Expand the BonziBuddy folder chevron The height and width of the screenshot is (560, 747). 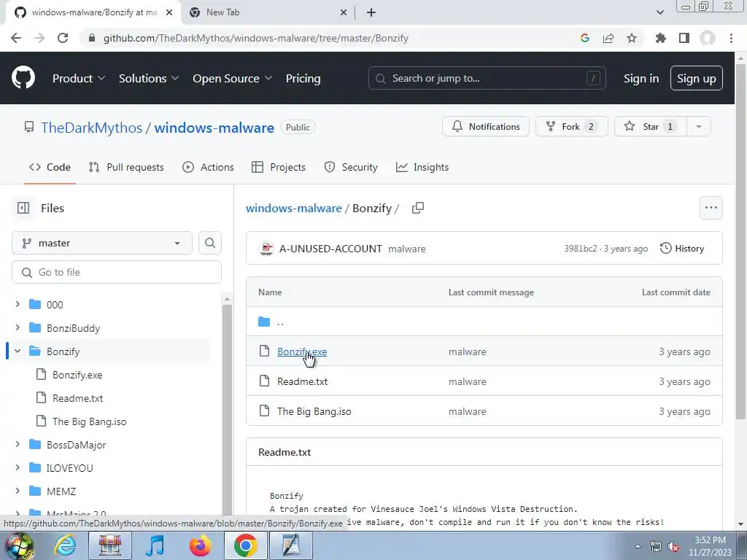(18, 327)
